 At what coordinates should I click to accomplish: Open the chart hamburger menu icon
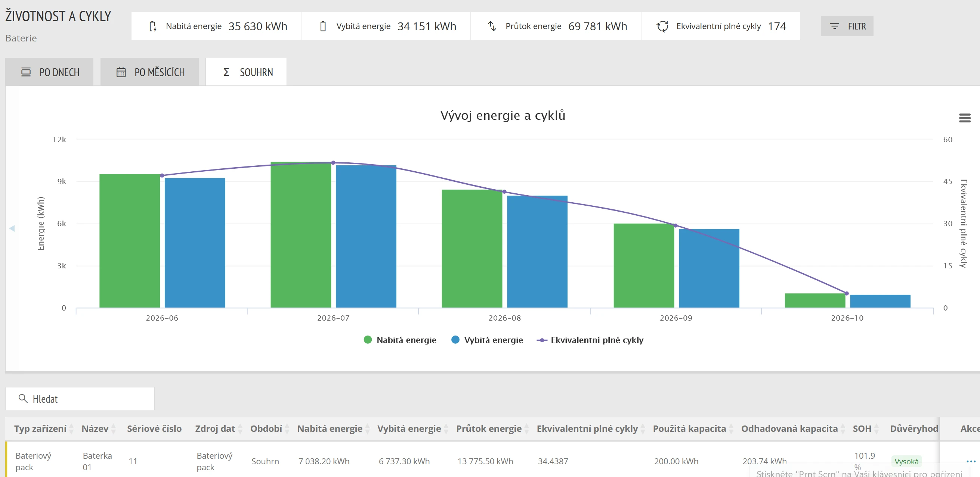[964, 118]
